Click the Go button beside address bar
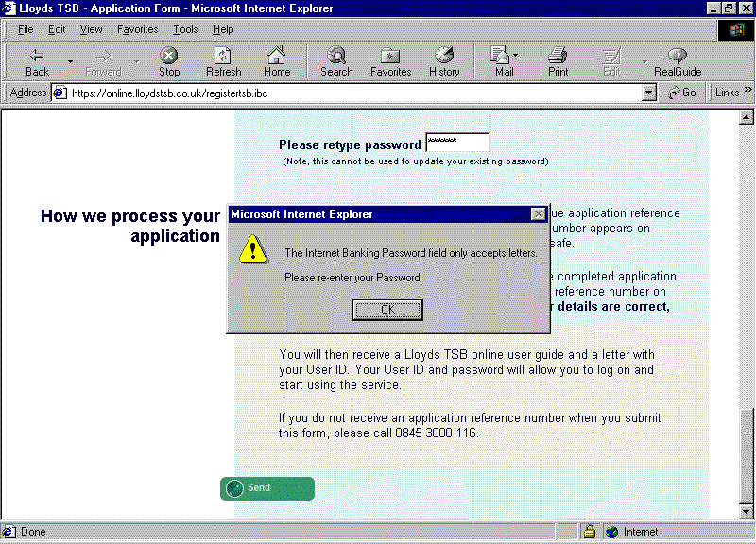756x544 pixels. [682, 93]
